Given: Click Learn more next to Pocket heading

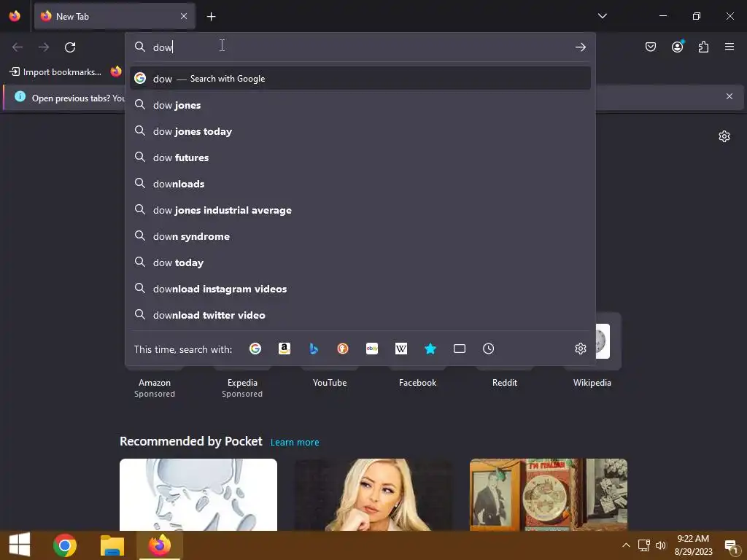Looking at the screenshot, I should 295,443.
